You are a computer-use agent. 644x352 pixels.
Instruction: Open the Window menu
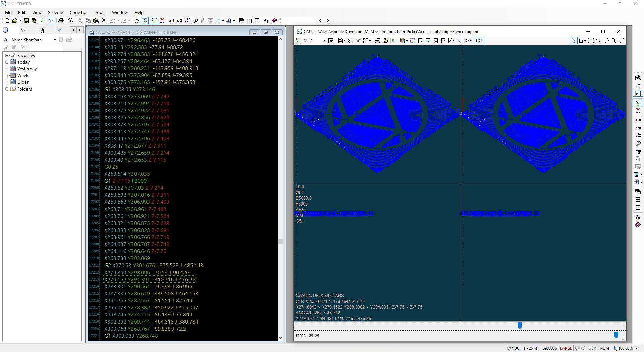click(120, 12)
